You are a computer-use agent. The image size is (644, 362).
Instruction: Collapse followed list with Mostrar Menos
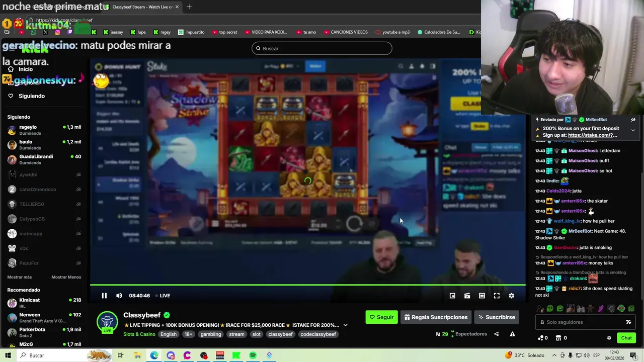[66, 277]
